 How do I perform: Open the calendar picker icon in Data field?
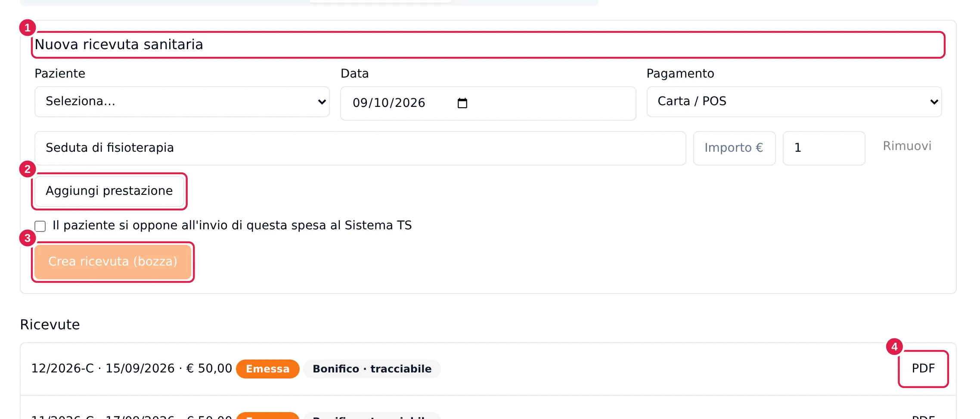[x=462, y=103]
